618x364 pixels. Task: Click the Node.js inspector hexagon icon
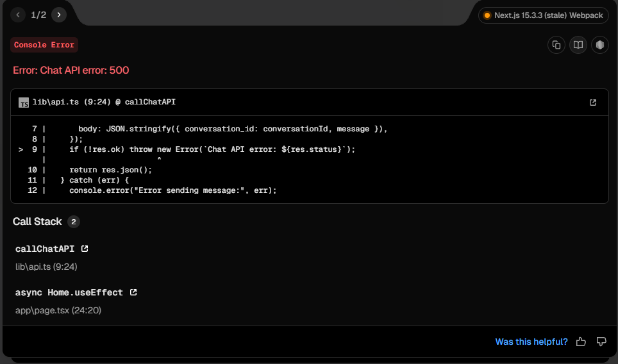[x=599, y=45]
